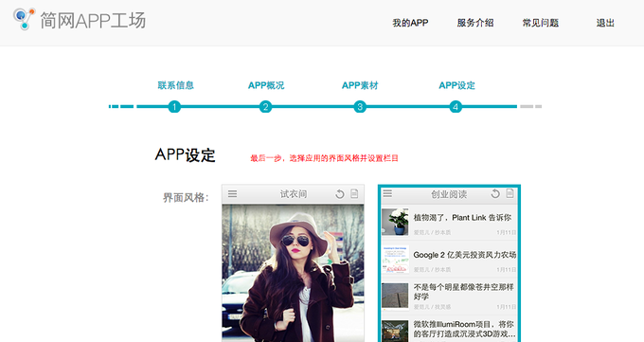Click refresh icon in 试衣间 preview header

coord(340,194)
